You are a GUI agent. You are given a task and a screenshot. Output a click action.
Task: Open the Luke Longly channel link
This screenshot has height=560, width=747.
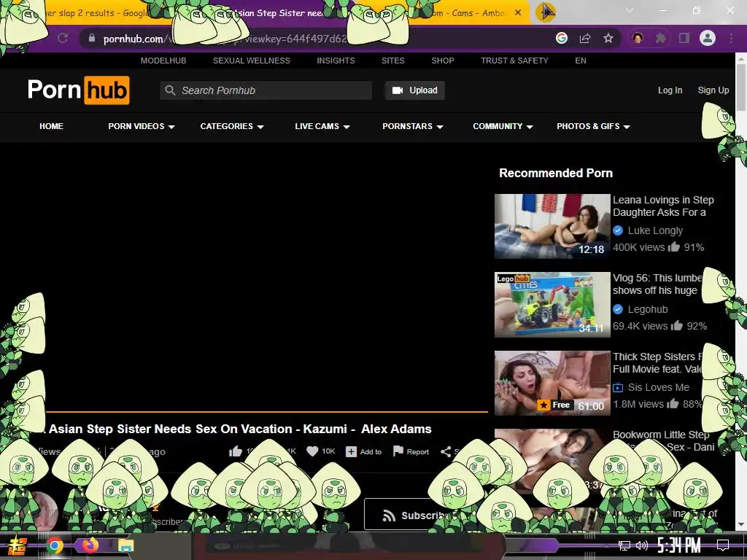pos(655,230)
